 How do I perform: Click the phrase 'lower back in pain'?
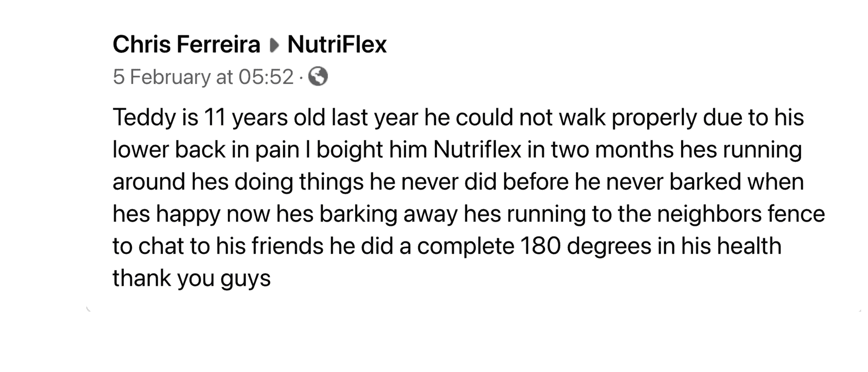point(206,150)
